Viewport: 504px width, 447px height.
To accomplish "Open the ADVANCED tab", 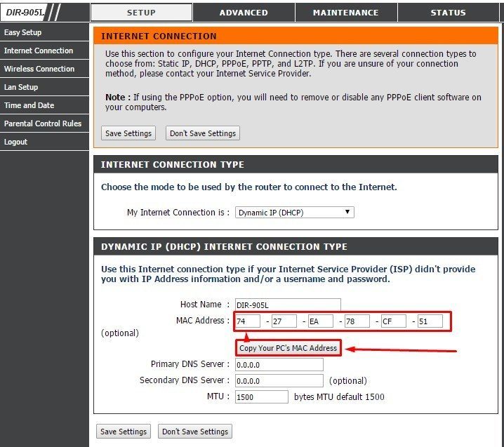I will click(244, 13).
